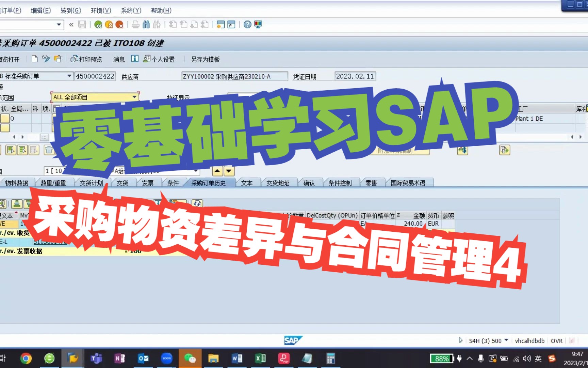Click the yellow Exit arrow icon
Image resolution: width=588 pixels, height=368 pixels.
pos(109,24)
